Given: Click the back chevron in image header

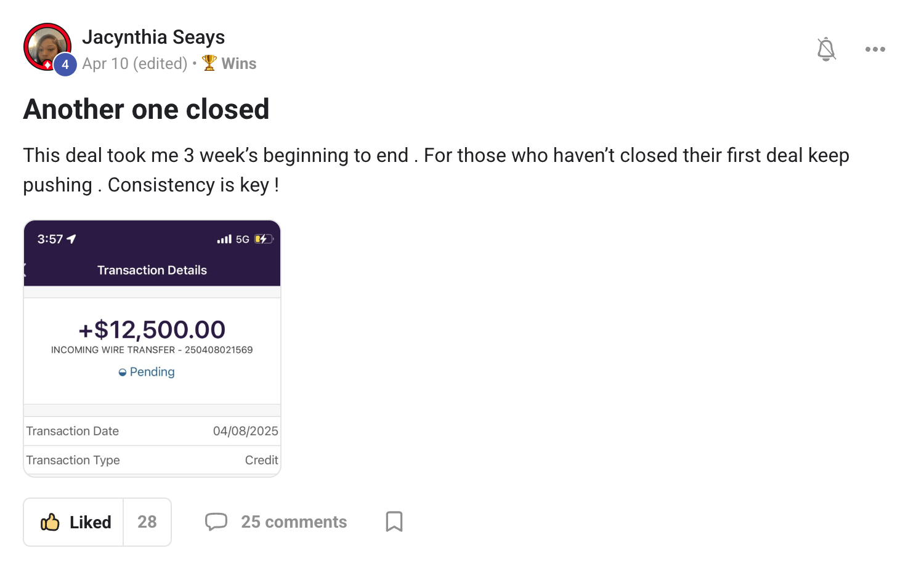Looking at the screenshot, I should point(25,270).
